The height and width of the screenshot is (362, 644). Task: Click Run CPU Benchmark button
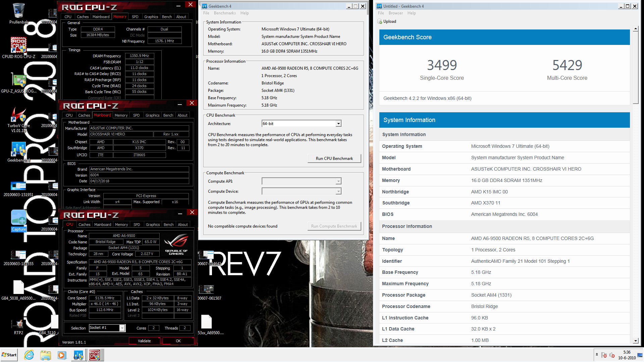tap(334, 159)
